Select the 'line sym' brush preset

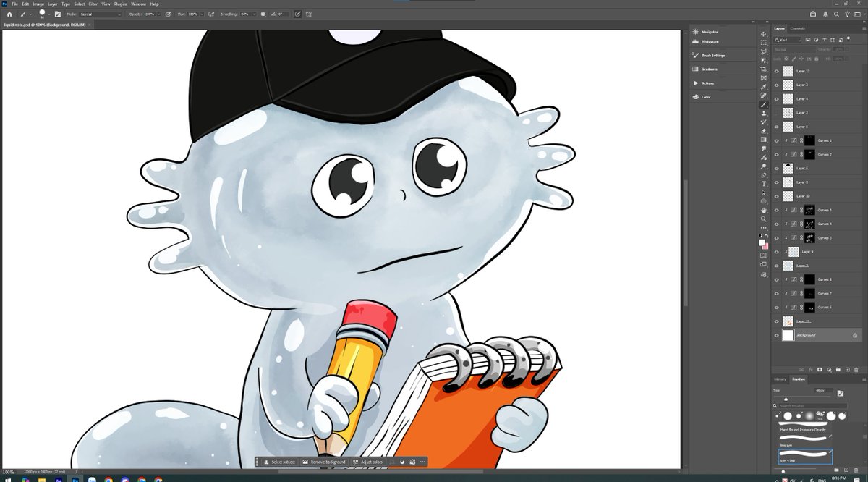tap(805, 441)
